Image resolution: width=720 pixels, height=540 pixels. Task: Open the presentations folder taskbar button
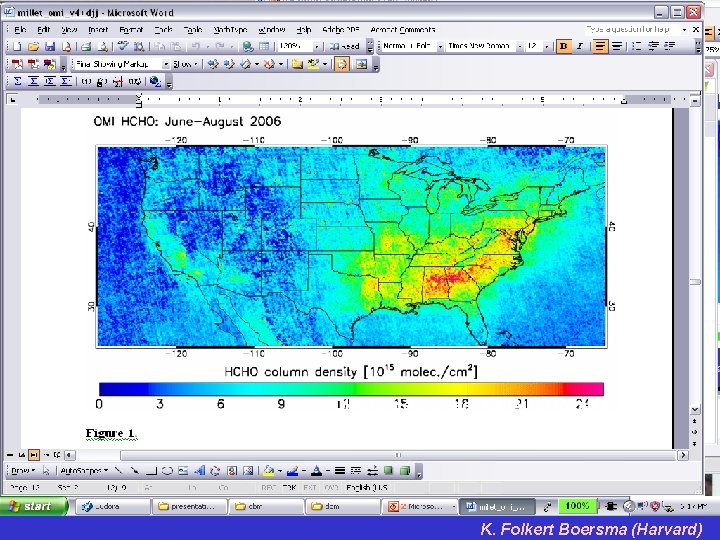coord(190,506)
